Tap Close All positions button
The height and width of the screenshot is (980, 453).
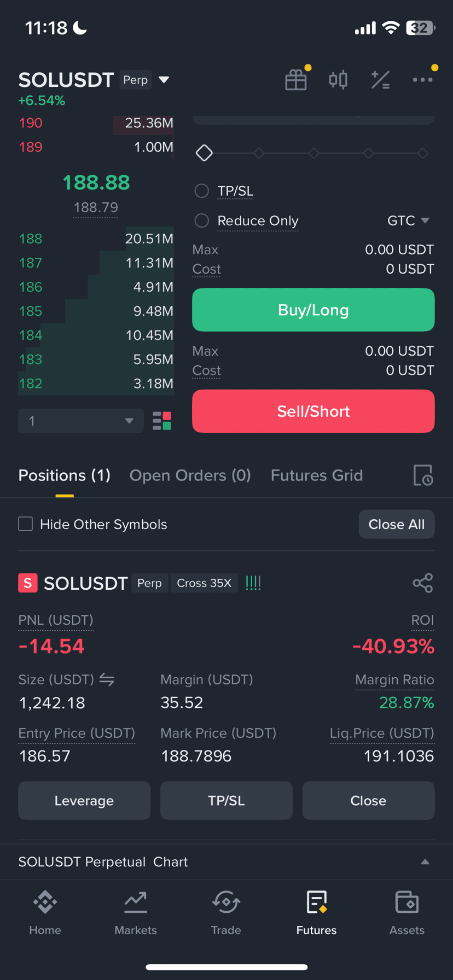[397, 524]
